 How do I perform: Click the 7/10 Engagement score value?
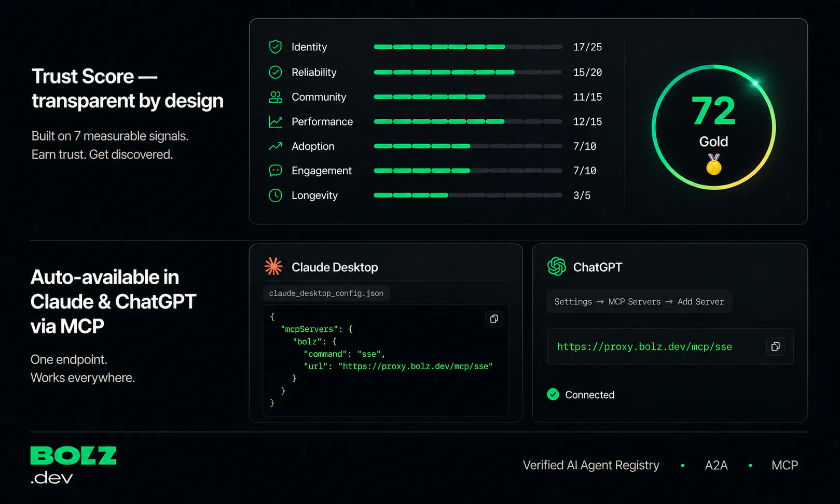click(x=585, y=171)
